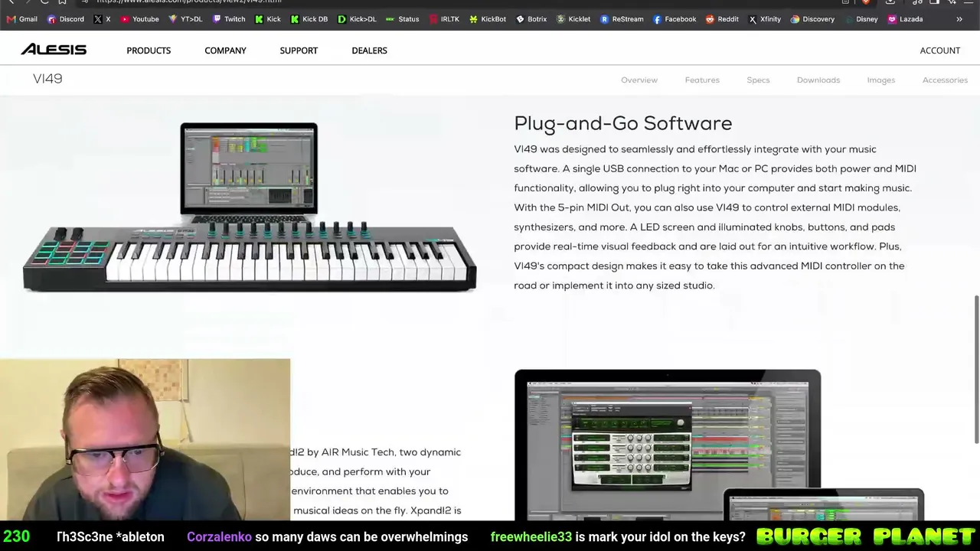Jump to the Images section
The height and width of the screenshot is (551, 980).
click(881, 80)
